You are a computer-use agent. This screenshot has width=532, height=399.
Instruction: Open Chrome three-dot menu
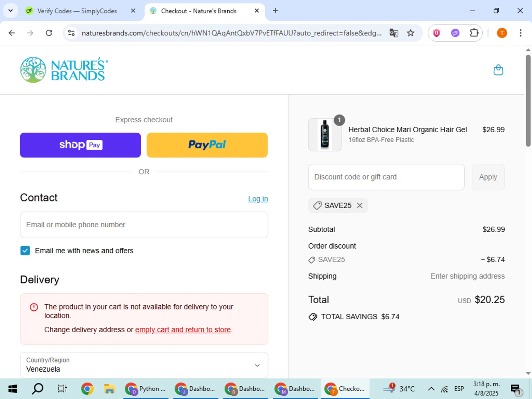[x=521, y=33]
